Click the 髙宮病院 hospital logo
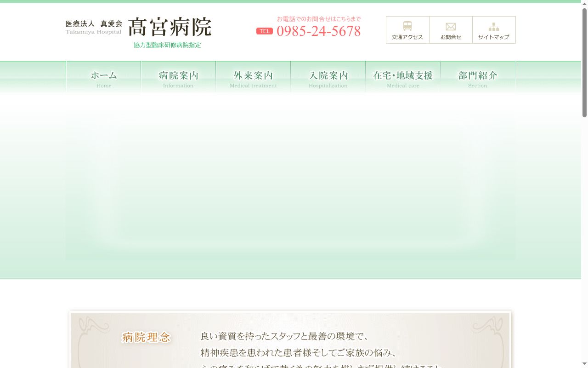Screen dimensions: 588x368 (x=170, y=27)
